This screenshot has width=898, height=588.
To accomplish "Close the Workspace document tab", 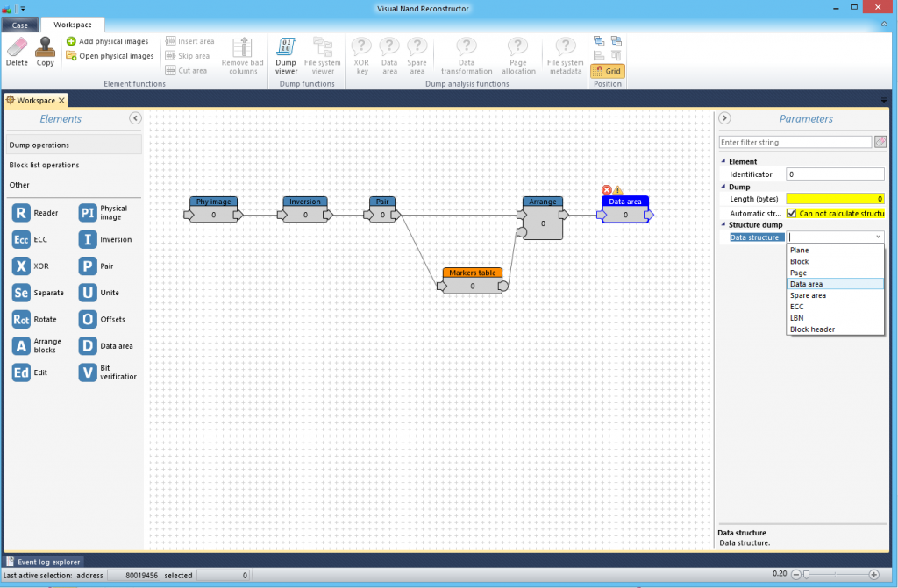I will [x=61, y=100].
